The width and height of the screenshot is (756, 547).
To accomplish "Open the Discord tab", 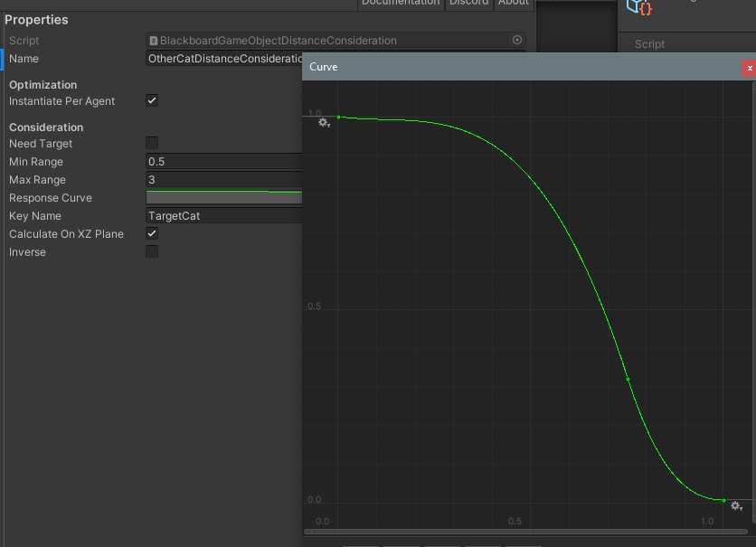I will [468, 3].
